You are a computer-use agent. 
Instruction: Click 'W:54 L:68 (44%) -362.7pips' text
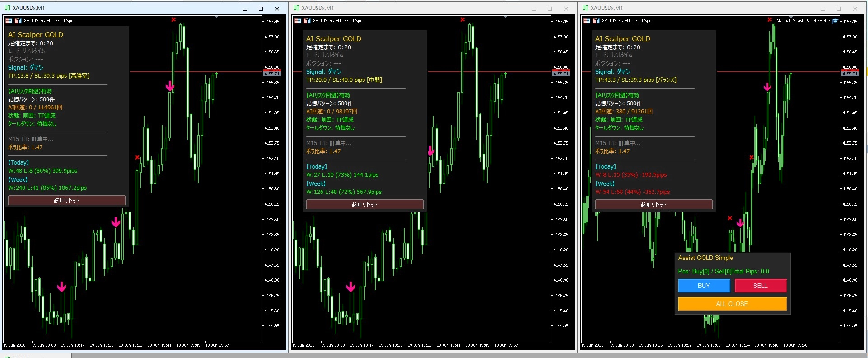point(633,192)
